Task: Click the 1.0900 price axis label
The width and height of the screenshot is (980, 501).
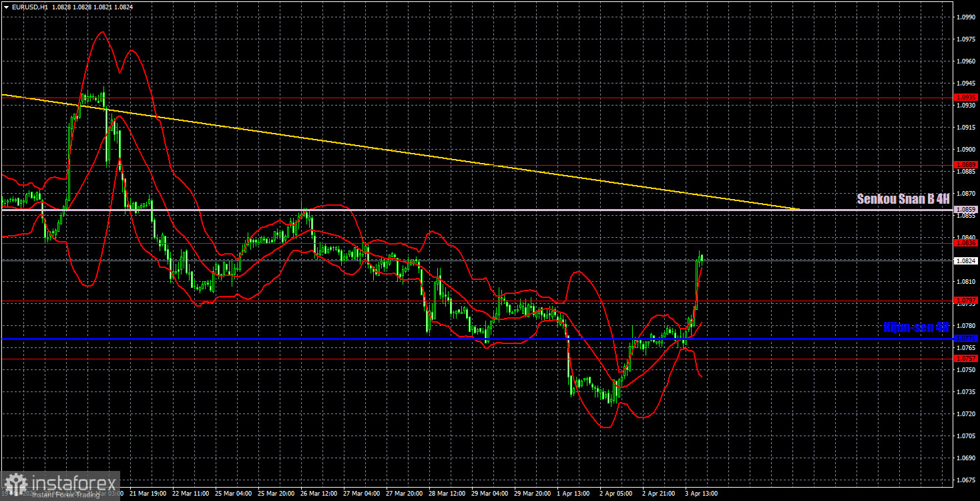Action: (x=965, y=149)
